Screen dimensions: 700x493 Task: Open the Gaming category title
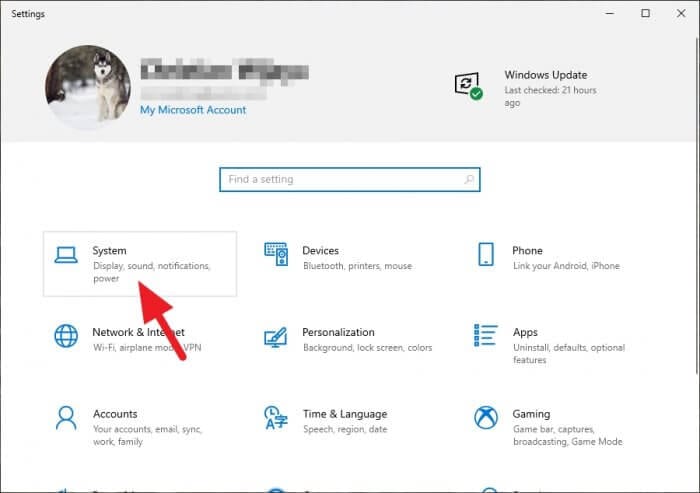click(531, 414)
